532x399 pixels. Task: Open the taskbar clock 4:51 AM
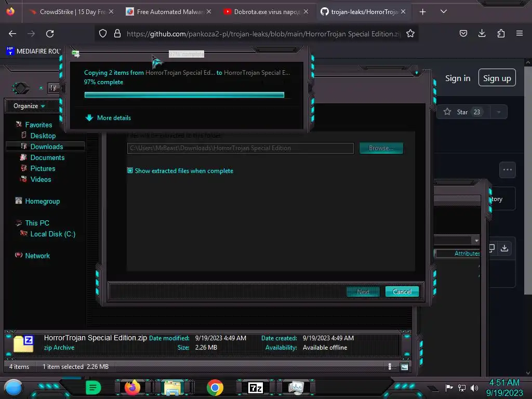click(504, 388)
